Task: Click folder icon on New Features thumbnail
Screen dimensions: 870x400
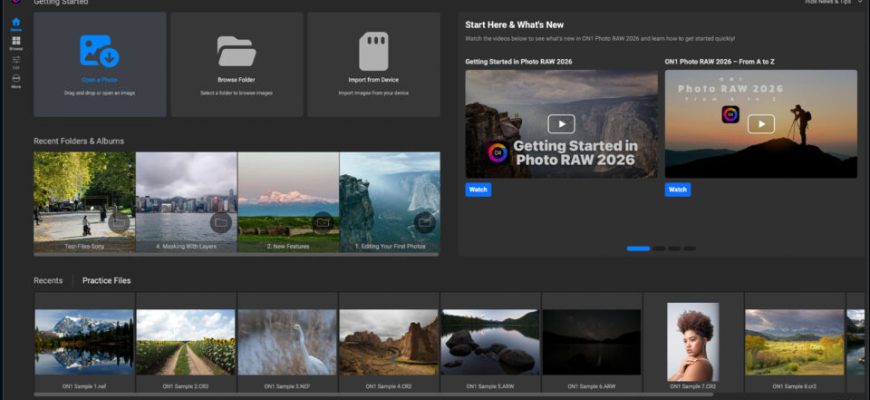Action: point(323,222)
